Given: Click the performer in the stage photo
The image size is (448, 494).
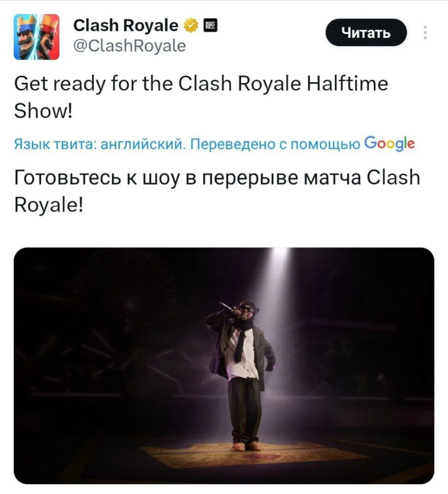Looking at the screenshot, I should point(242,375).
